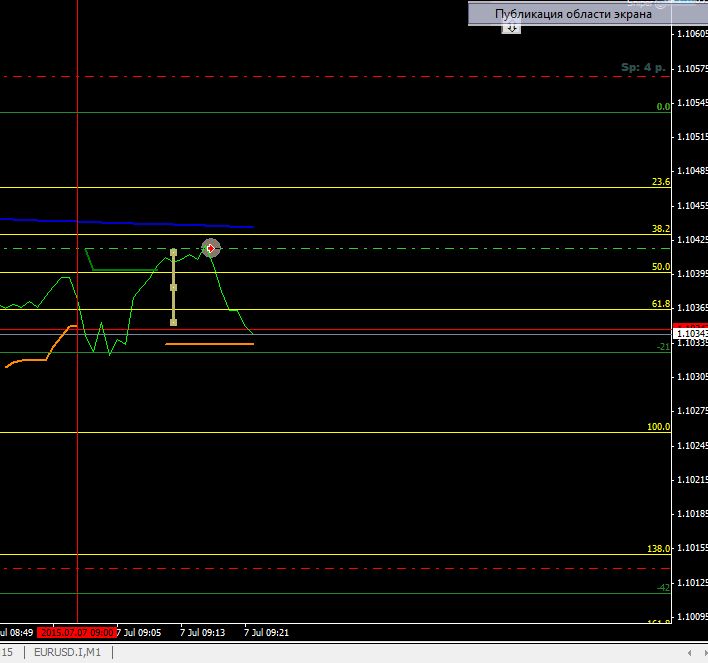
Task: Select bottom handle of the khaki vertical line
Action: pyautogui.click(x=174, y=322)
